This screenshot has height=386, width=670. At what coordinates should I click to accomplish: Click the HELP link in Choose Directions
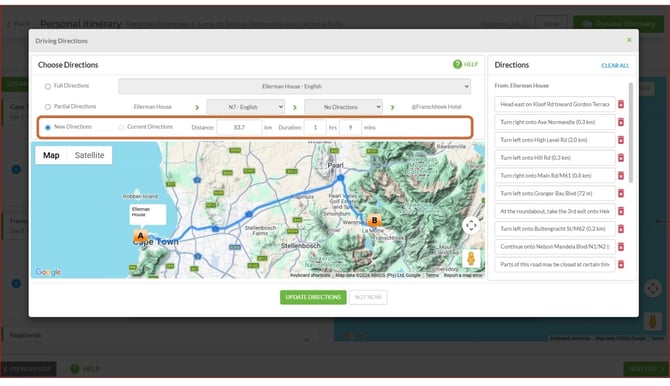[x=470, y=64]
